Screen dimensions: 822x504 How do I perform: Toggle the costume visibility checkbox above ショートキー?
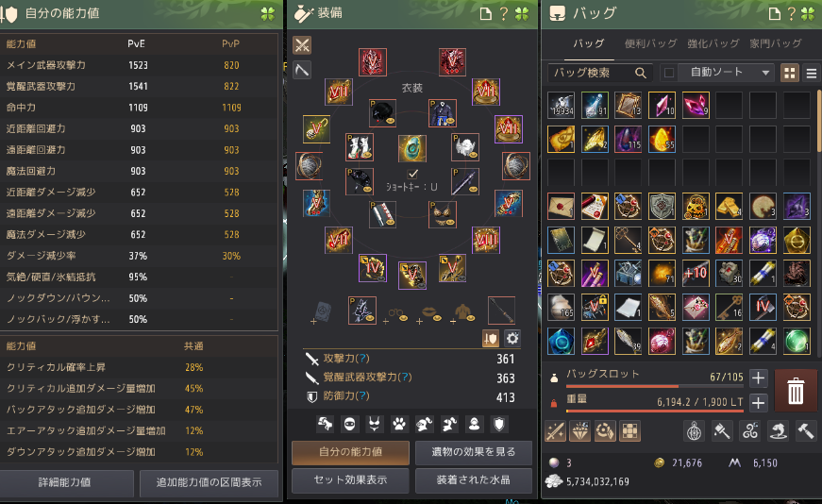pos(412,173)
